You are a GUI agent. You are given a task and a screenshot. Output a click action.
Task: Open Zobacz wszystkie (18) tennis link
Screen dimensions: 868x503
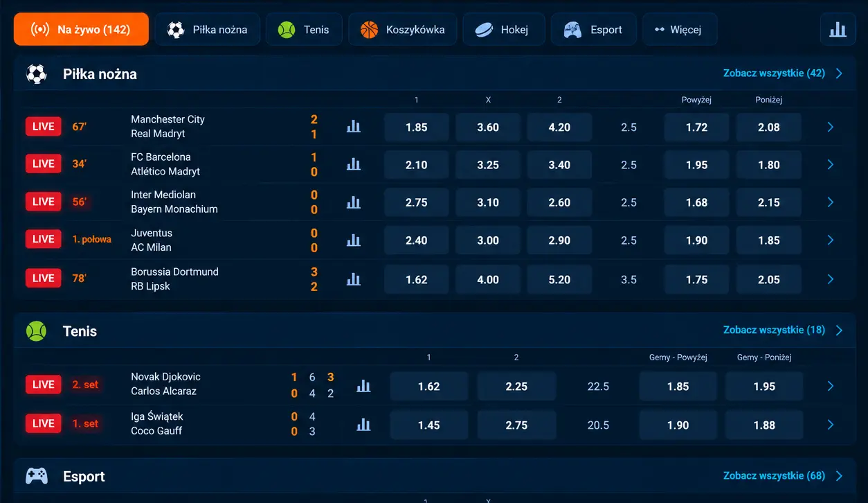[x=783, y=330]
